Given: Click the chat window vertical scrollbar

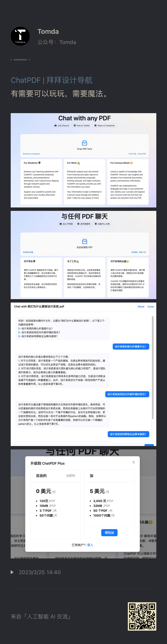Looking at the screenshot, I should pos(153,368).
